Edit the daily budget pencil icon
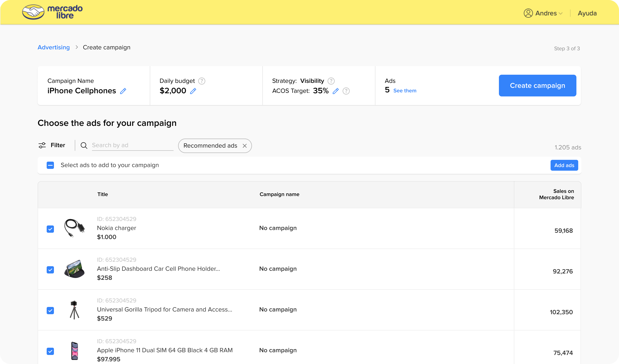619x364 pixels. [193, 91]
